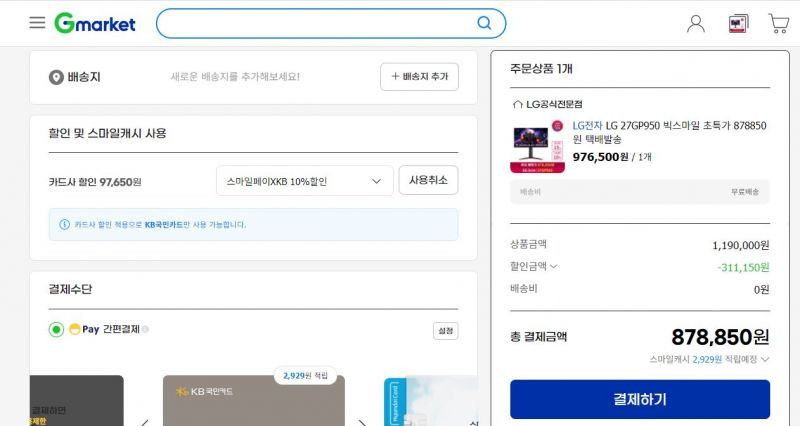Select the Hyundai Card payment card

pos(431,402)
